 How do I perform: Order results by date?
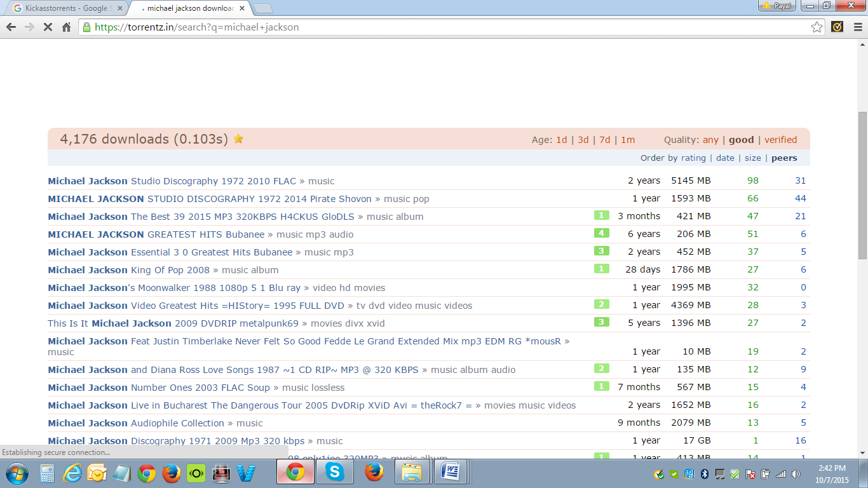click(725, 158)
